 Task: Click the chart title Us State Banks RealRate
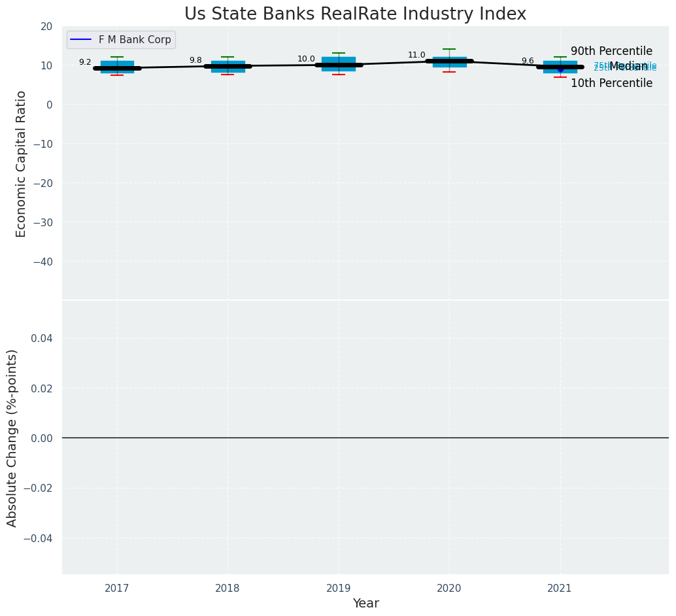click(355, 14)
